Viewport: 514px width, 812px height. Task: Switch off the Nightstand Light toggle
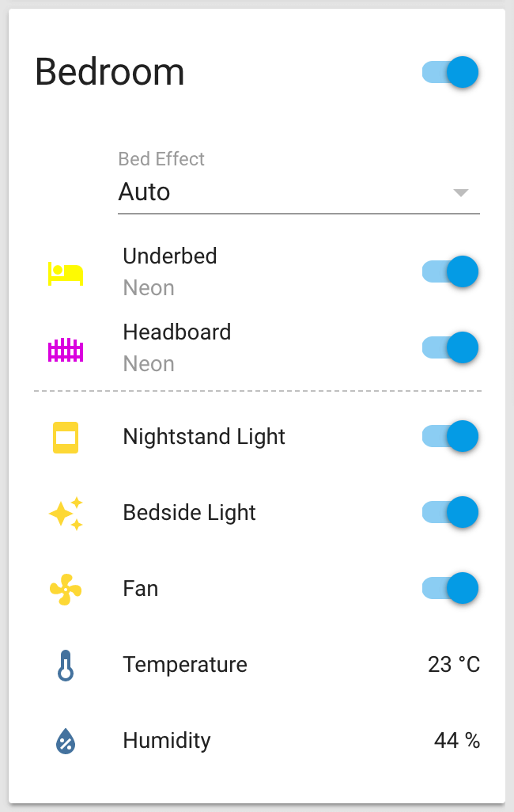[450, 436]
